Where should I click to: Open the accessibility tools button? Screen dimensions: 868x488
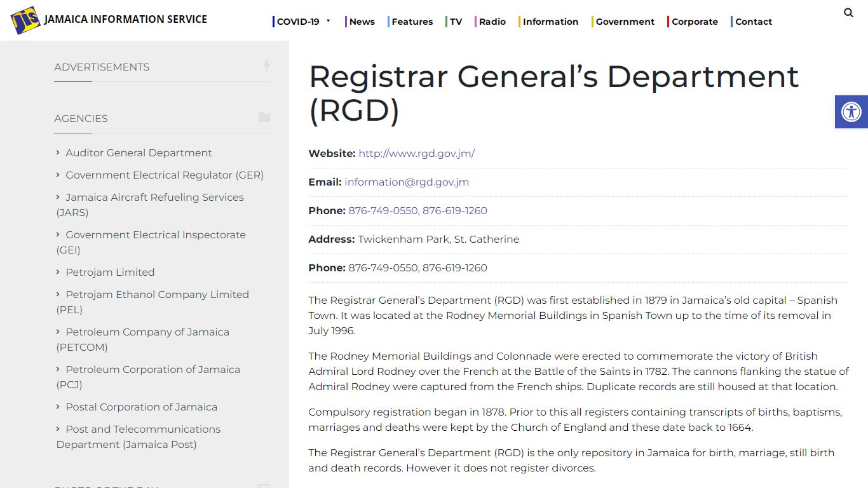click(x=851, y=112)
